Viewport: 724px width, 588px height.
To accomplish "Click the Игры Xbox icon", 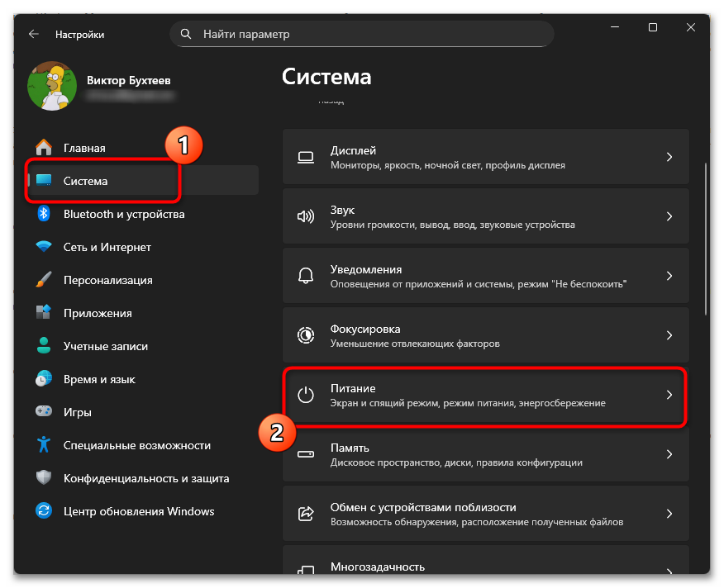I will coord(42,411).
